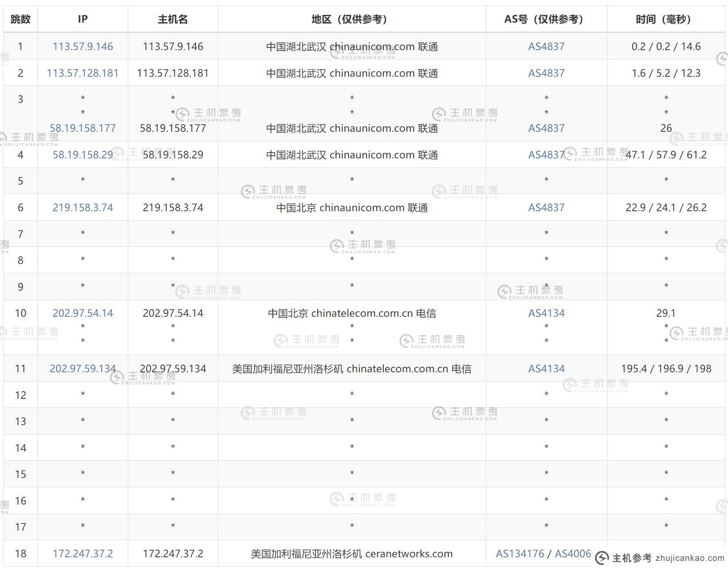The width and height of the screenshot is (728, 569).
Task: Open AS4837 link in hop 2 row
Action: click(x=546, y=73)
